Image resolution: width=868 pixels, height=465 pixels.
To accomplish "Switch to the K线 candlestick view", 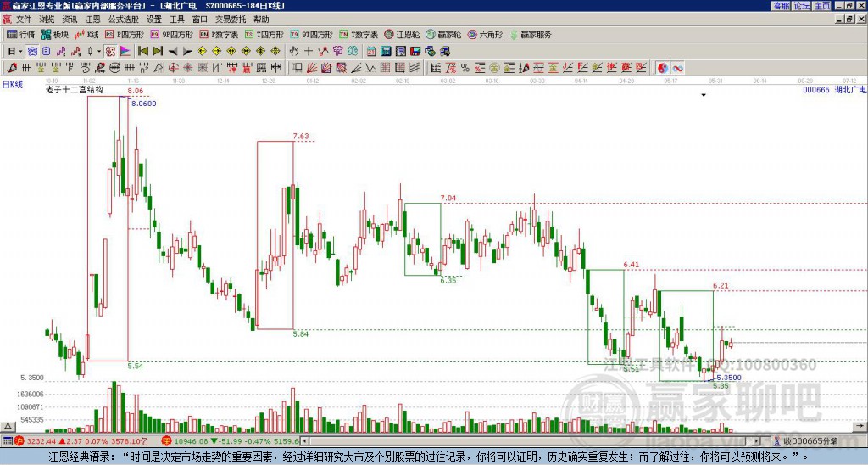I will 87,34.
